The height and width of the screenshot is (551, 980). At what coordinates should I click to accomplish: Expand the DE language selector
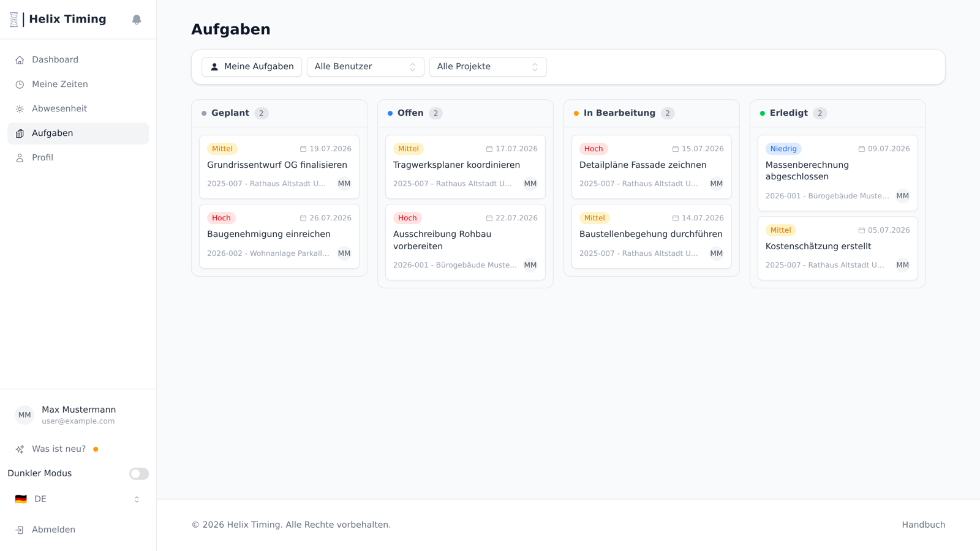click(x=78, y=500)
